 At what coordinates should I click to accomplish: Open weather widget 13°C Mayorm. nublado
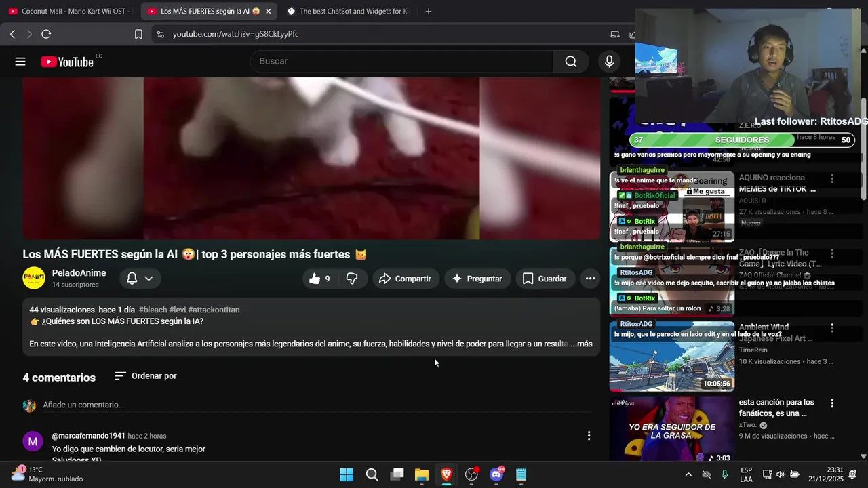47,474
